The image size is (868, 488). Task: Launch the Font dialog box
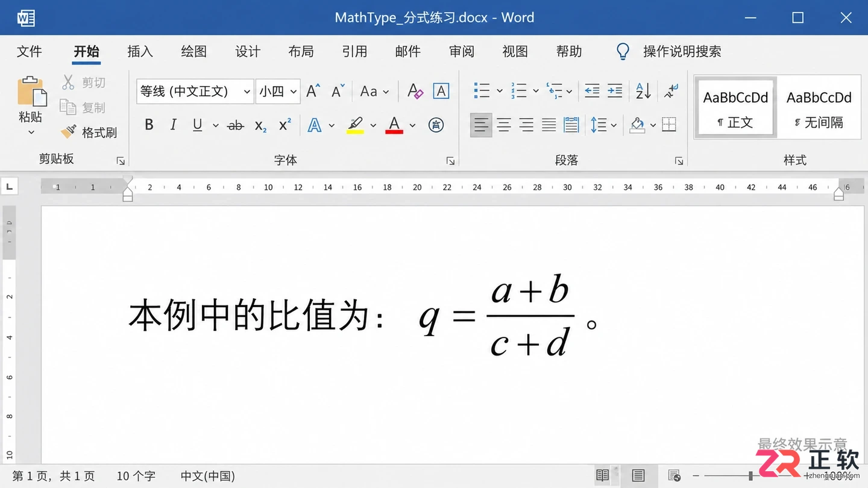click(x=450, y=161)
